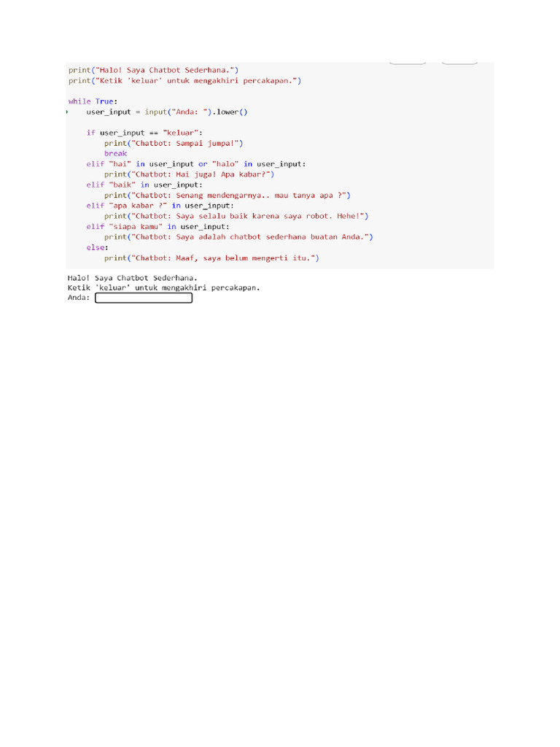560x747 pixels.
Task: Select the user_input = input("Anda: ").lower() line
Action: pyautogui.click(x=167, y=112)
